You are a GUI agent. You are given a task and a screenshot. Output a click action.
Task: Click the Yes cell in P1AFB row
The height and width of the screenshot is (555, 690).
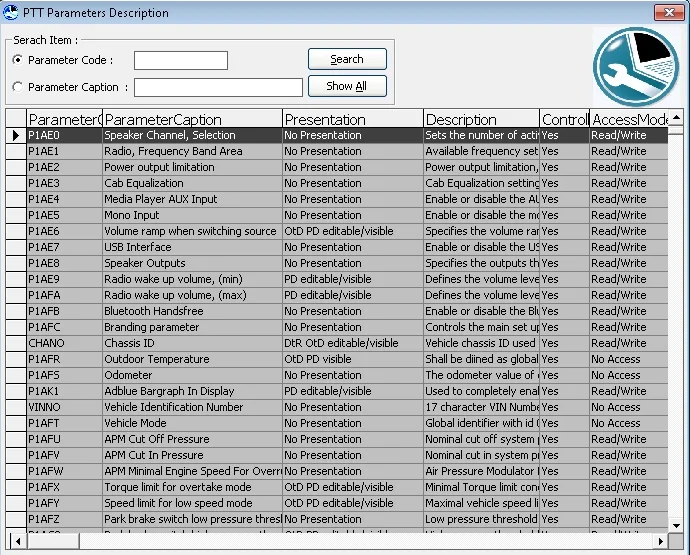[565, 311]
